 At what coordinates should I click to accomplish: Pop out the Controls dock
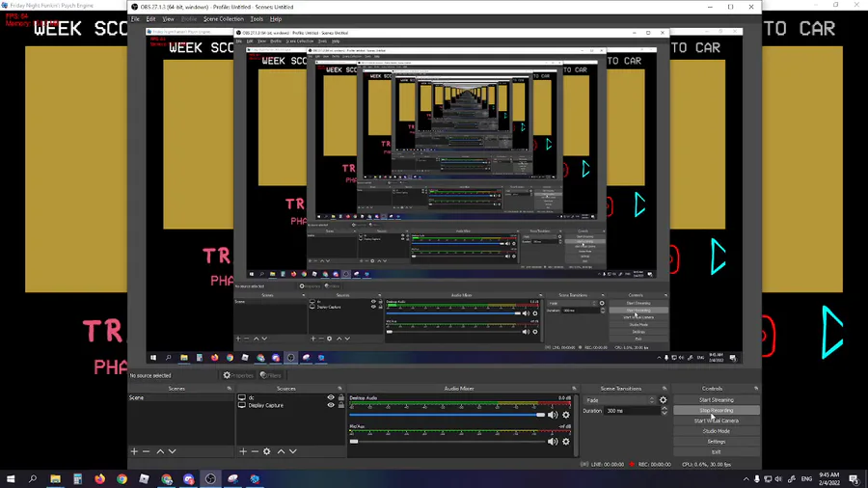click(756, 389)
